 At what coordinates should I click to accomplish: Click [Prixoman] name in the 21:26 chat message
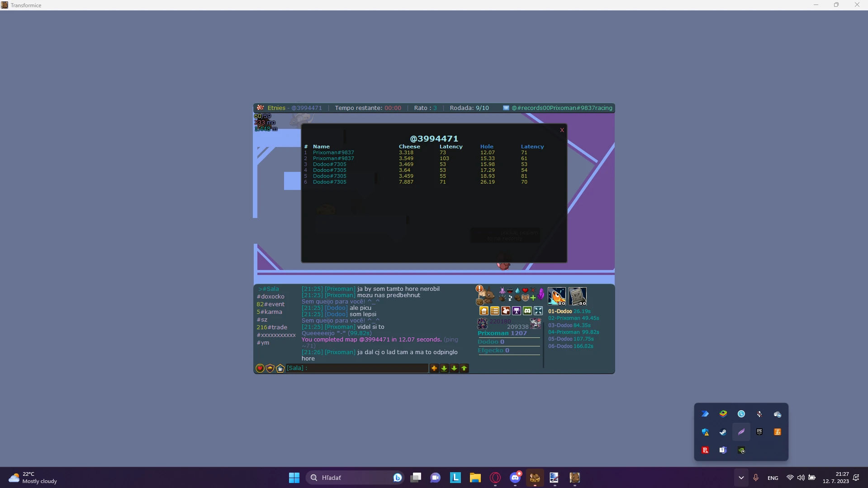click(x=340, y=352)
